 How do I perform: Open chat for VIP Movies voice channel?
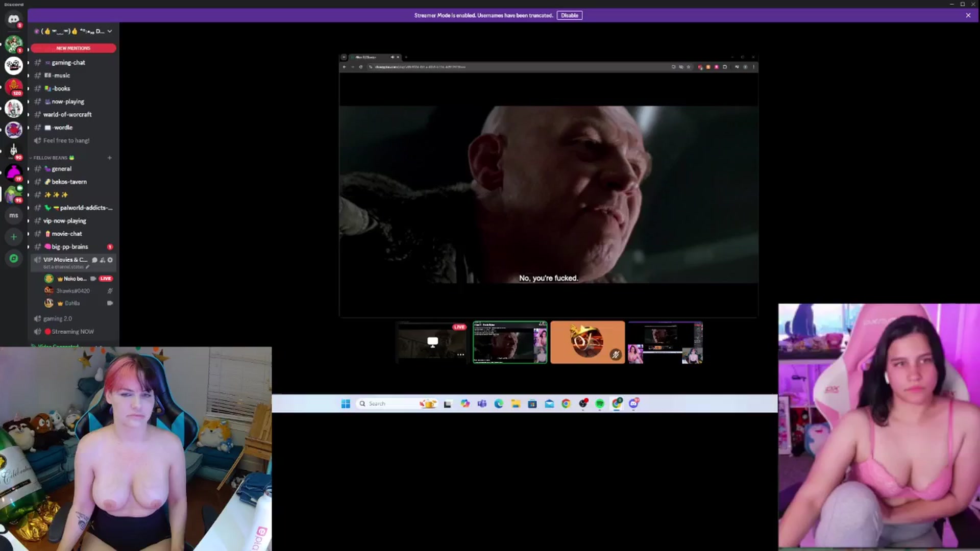click(x=94, y=260)
